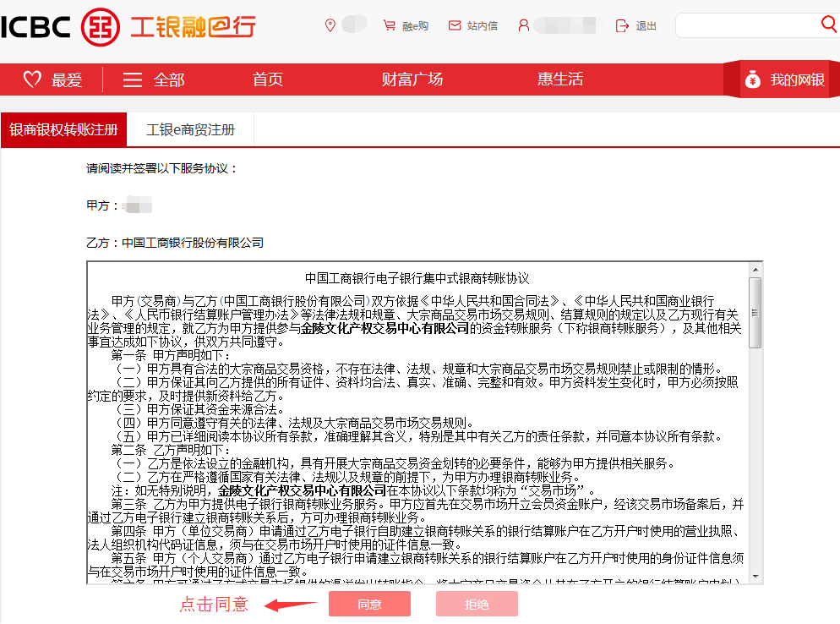Click the 退出 link text
Image resolution: width=840 pixels, height=624 pixels.
tap(646, 25)
